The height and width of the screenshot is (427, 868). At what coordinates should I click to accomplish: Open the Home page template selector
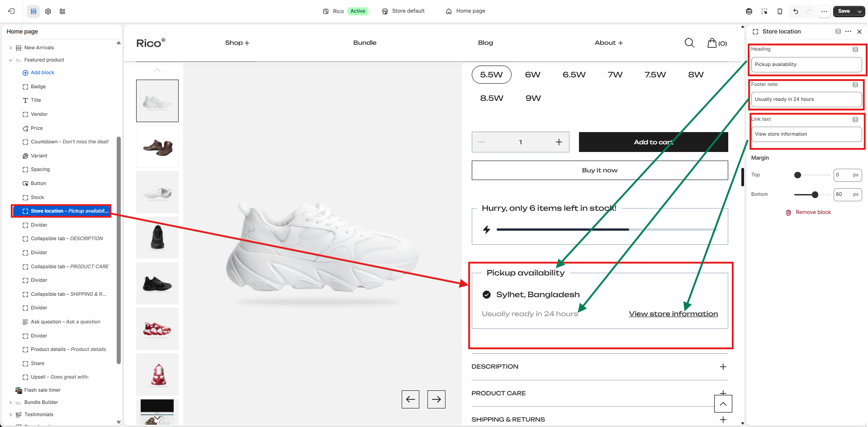pos(465,11)
